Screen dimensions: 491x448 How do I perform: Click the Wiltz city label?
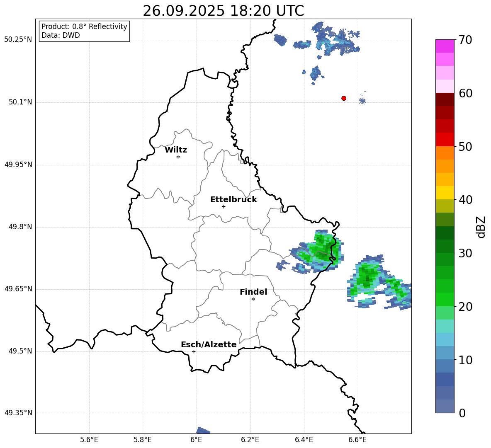176,150
